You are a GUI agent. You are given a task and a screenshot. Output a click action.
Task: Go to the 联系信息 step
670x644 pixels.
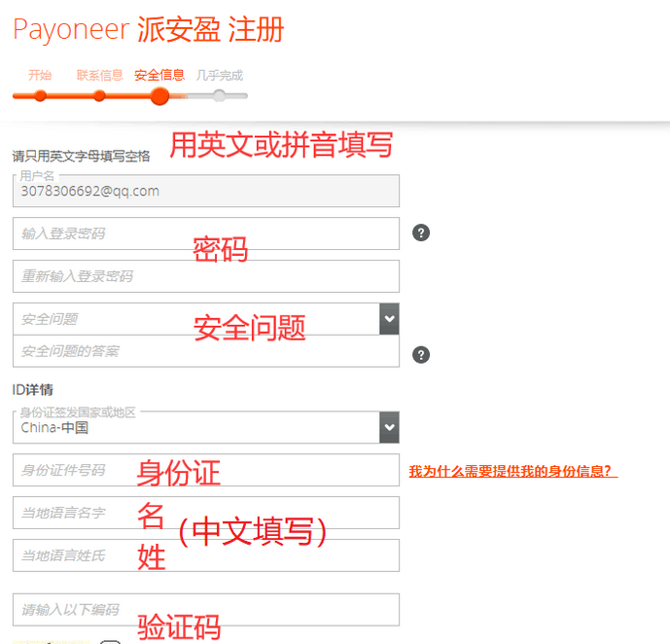[x=99, y=75]
